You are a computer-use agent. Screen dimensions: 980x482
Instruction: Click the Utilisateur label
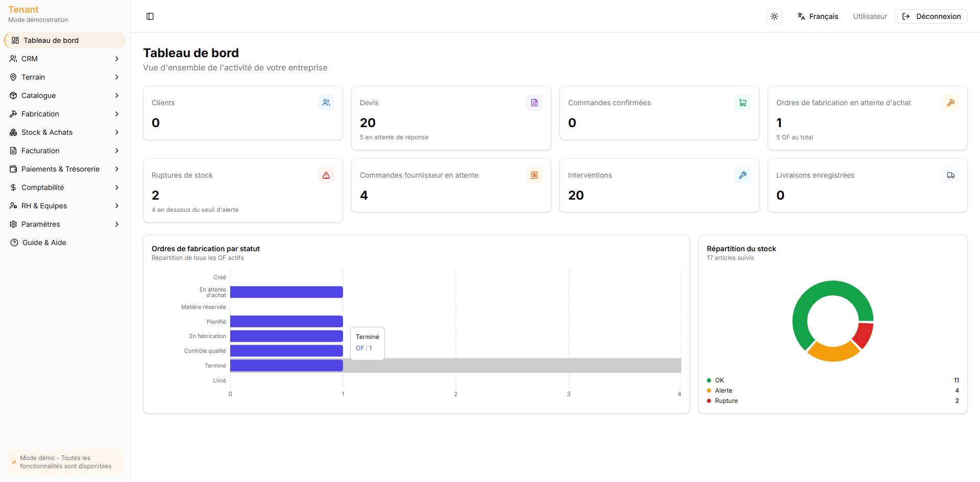pos(870,16)
